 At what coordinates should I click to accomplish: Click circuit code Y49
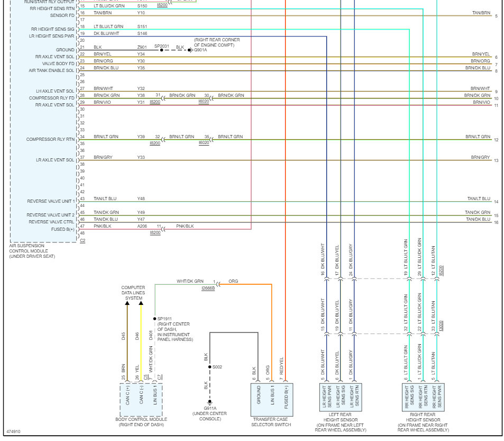(141, 213)
